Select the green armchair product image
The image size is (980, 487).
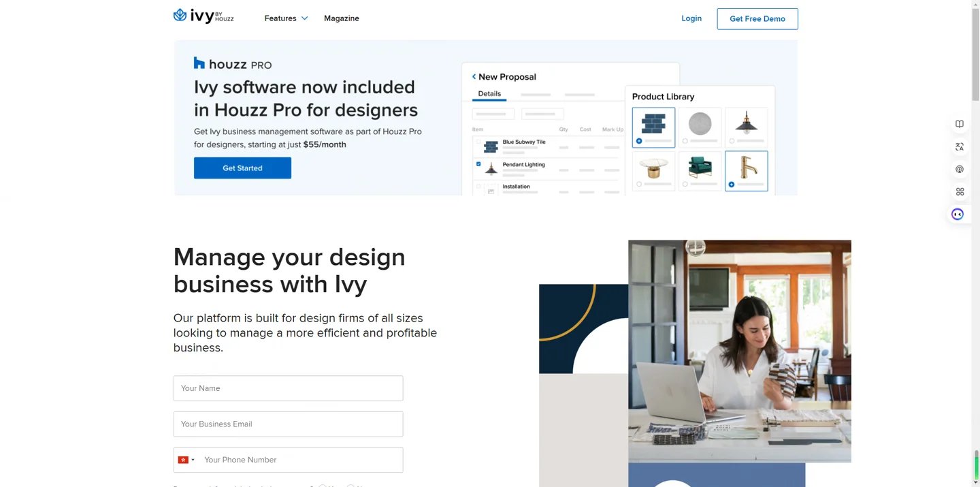700,167
